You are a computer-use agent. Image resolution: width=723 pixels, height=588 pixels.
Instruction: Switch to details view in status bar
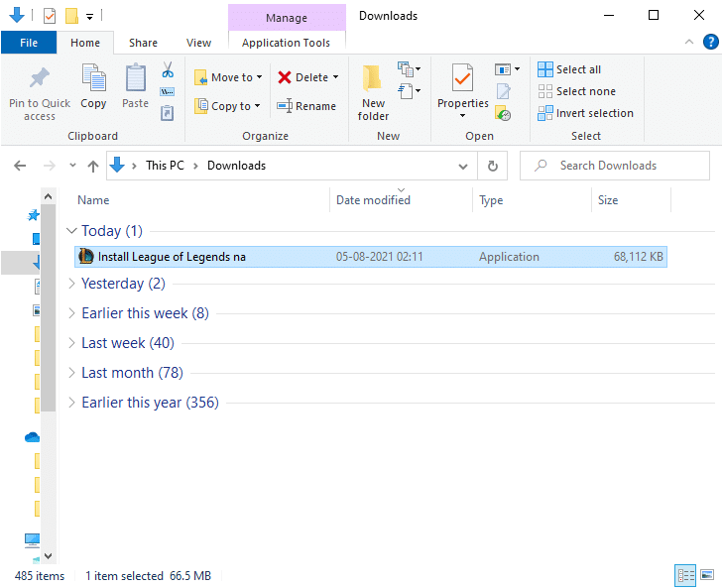tap(685, 574)
